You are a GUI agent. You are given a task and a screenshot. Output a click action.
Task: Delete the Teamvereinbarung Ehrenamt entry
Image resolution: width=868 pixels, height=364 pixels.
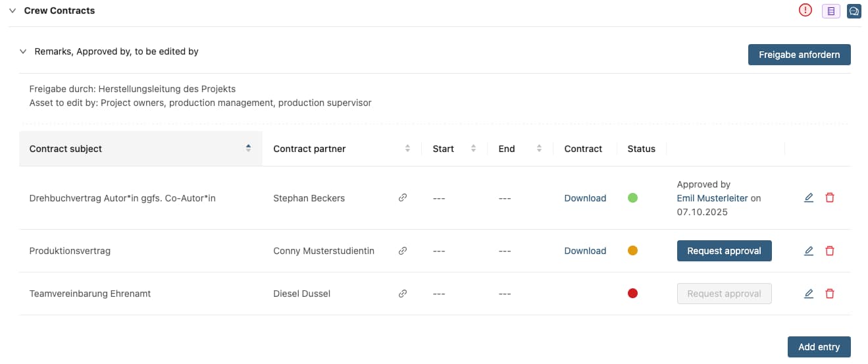tap(830, 294)
